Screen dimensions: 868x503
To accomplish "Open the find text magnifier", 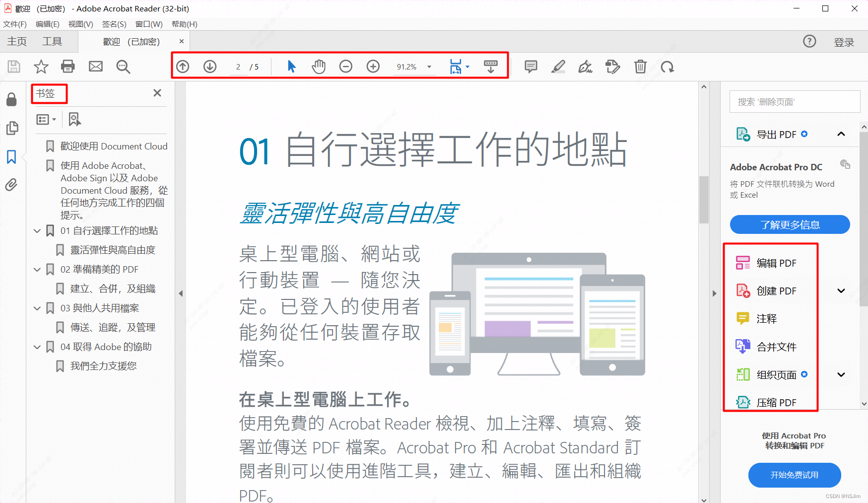I will click(x=123, y=67).
